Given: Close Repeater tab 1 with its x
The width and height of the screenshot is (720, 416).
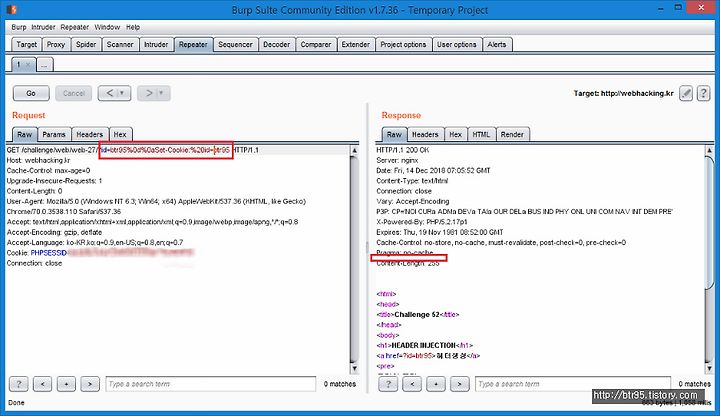Looking at the screenshot, I should pos(28,65).
